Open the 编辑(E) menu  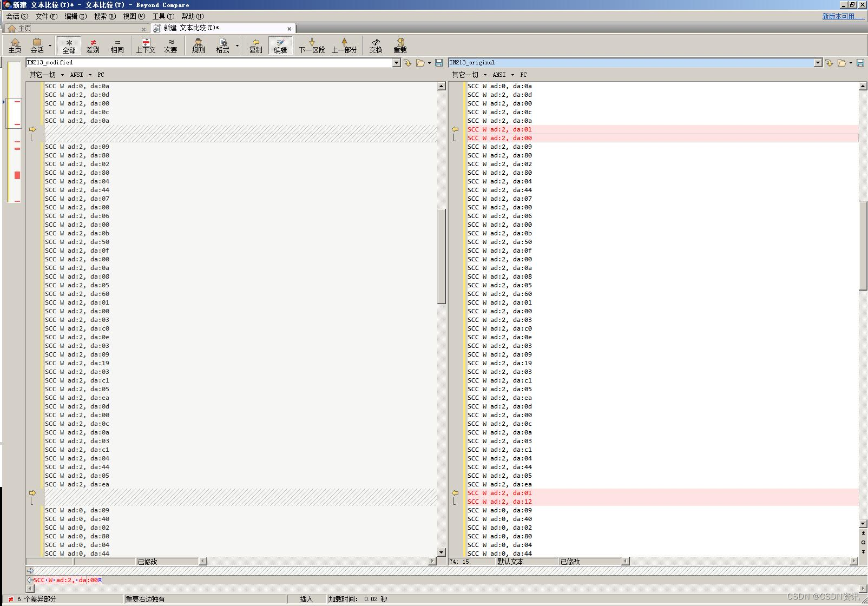(x=76, y=16)
